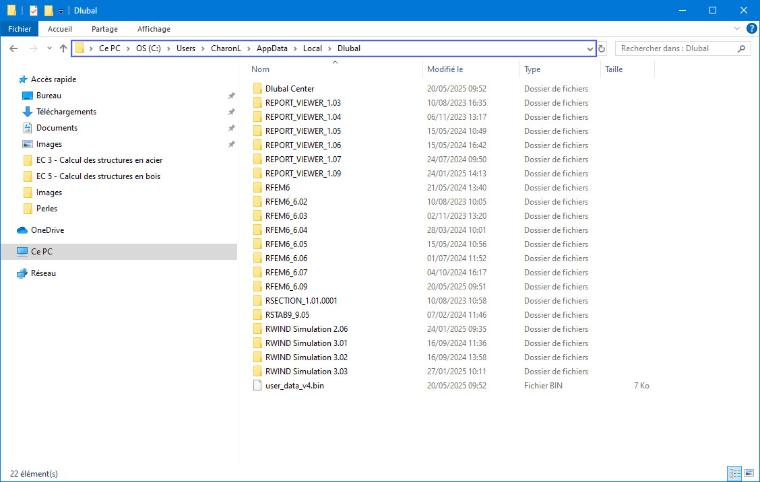Go back with the Back arrow

pyautogui.click(x=14, y=48)
